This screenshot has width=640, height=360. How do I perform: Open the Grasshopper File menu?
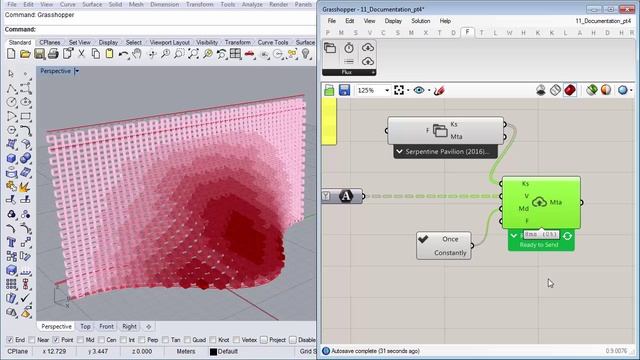tap(331, 21)
